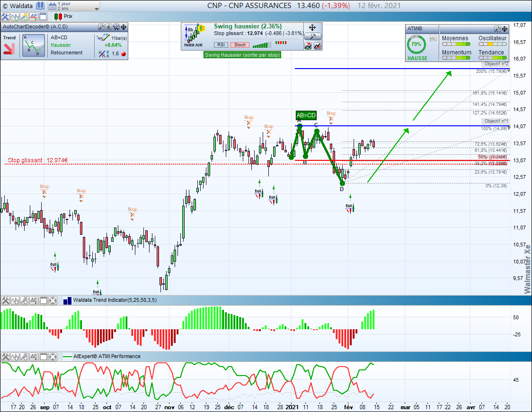532x412 pixels.
Task: Click the 79% ATMI gauge
Action: click(417, 44)
